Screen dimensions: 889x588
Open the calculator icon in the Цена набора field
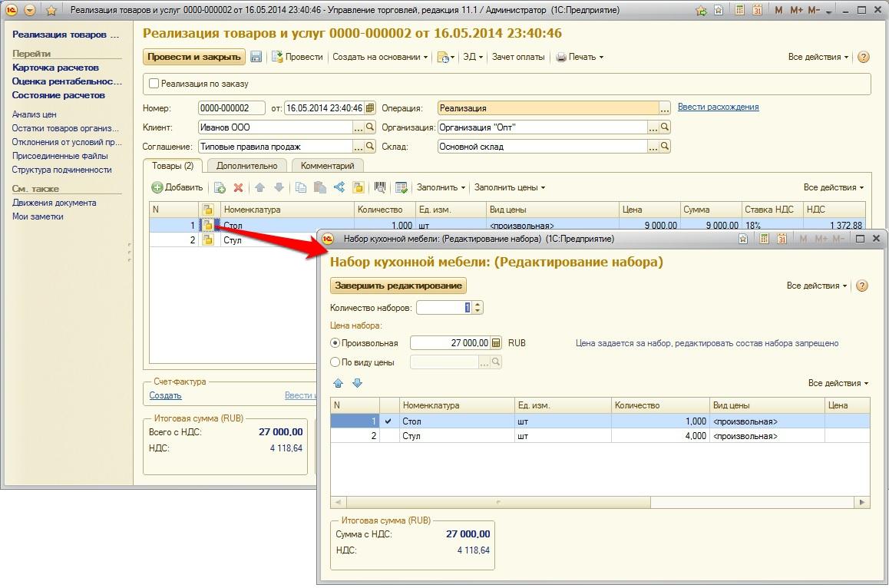point(496,343)
